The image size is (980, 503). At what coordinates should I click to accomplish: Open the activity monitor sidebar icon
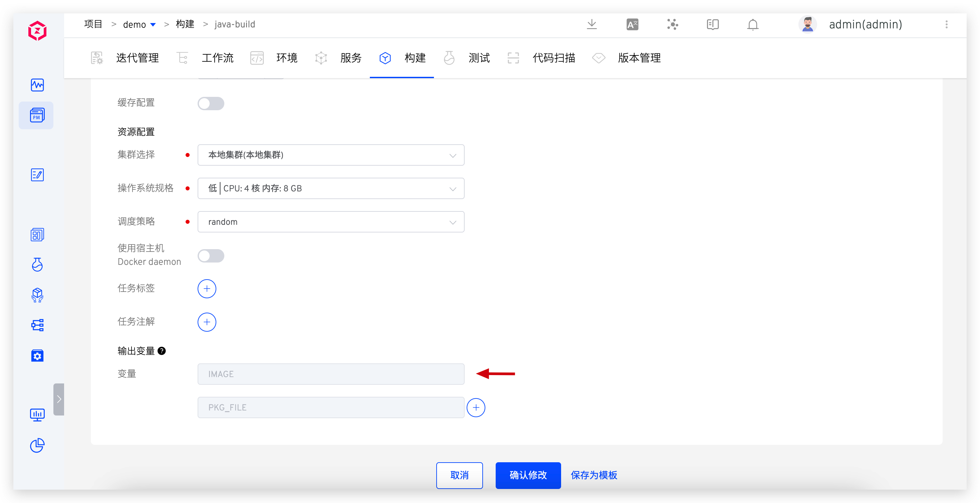click(37, 85)
